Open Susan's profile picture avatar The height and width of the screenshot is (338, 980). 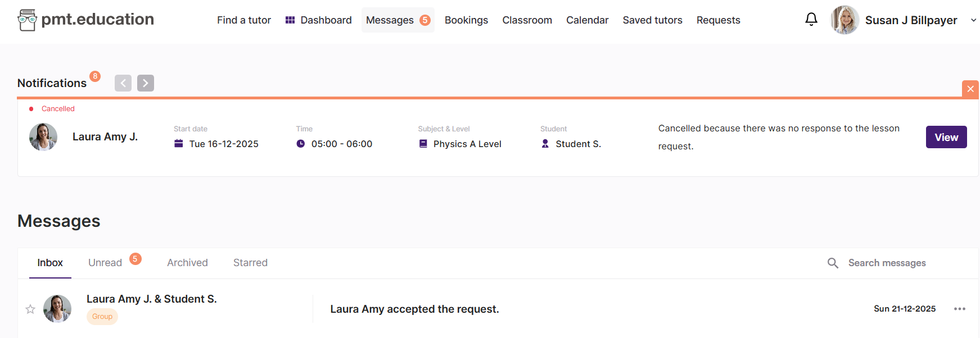[844, 20]
